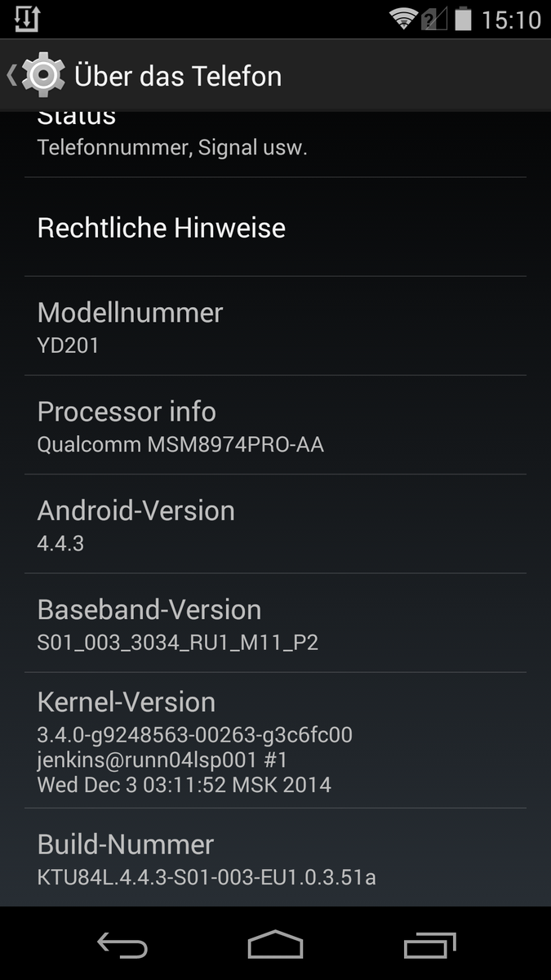Tap the Settings gear icon in header
The width and height of the screenshot is (551, 980).
point(42,76)
